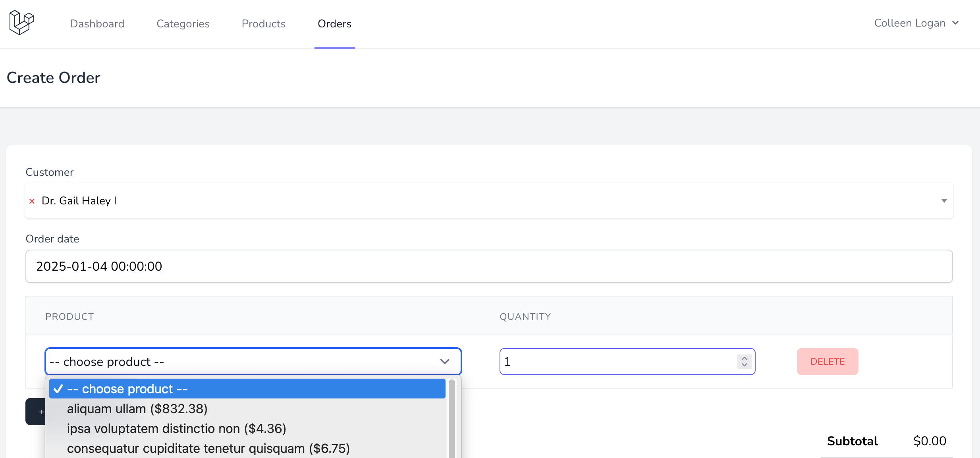This screenshot has height=458, width=980.
Task: Click the Laravel logo icon
Action: [x=22, y=23]
